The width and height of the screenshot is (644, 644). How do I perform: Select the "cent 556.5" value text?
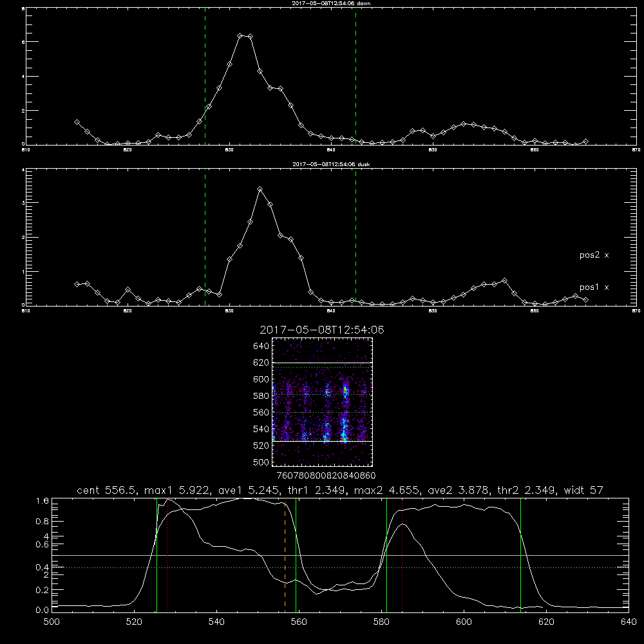pos(108,490)
